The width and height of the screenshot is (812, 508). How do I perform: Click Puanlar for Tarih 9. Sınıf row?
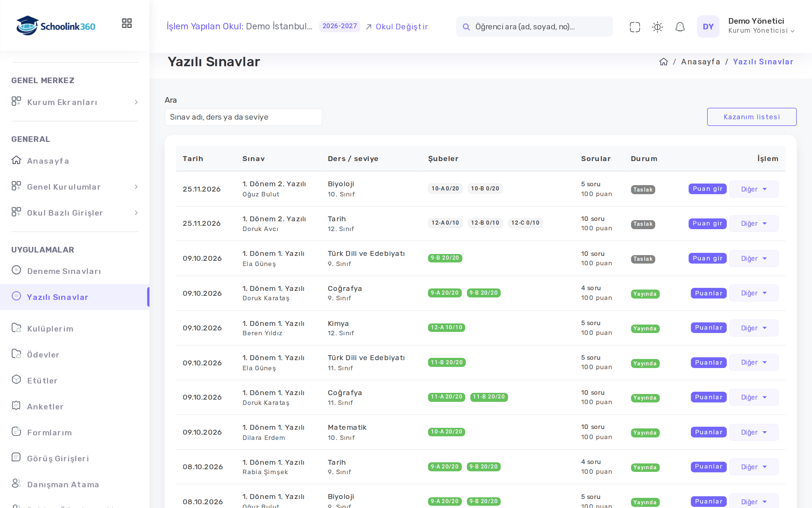click(709, 467)
